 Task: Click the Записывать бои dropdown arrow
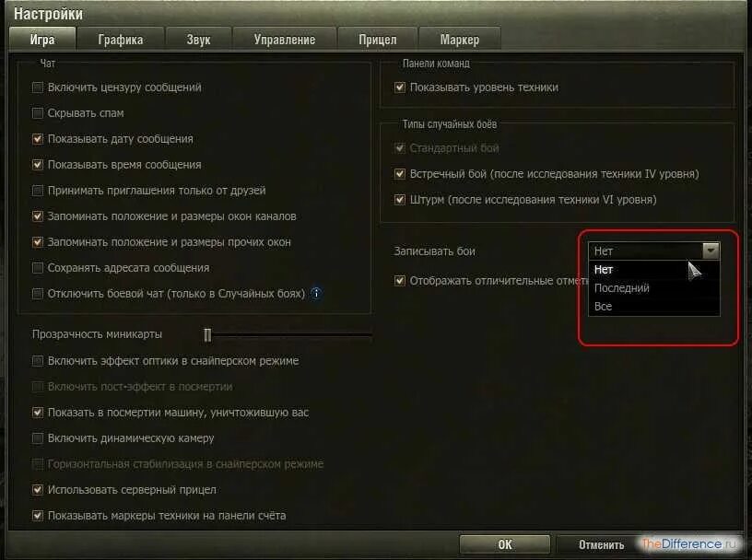711,251
